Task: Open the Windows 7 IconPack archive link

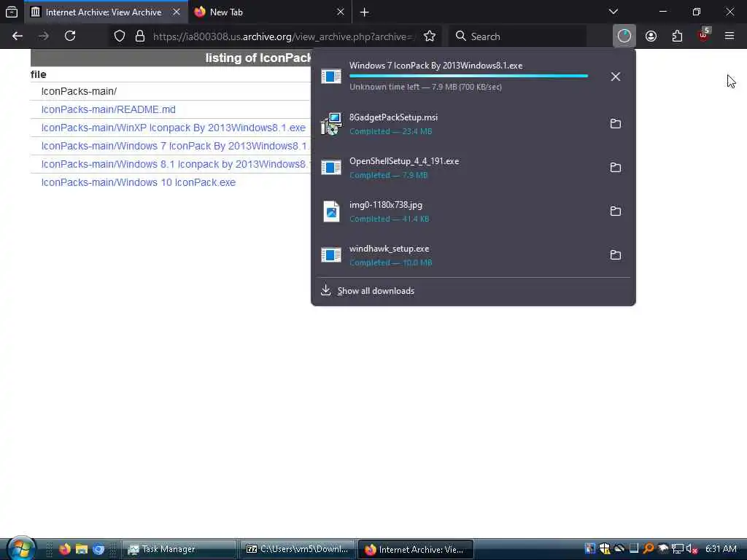Action: point(175,146)
